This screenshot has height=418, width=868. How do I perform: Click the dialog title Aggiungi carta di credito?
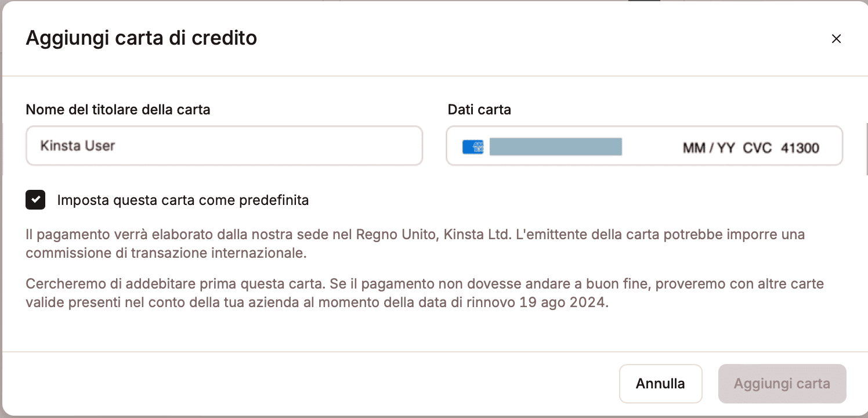pos(142,38)
